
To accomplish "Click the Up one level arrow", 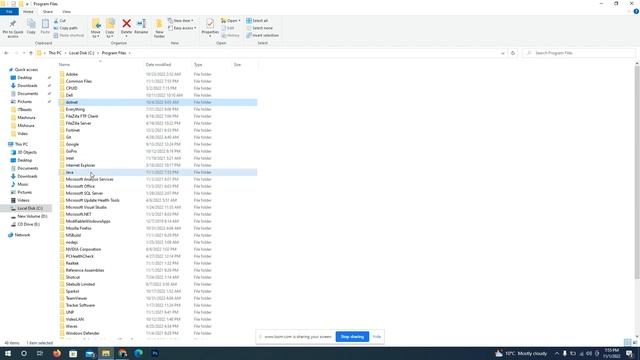I will coord(31,53).
